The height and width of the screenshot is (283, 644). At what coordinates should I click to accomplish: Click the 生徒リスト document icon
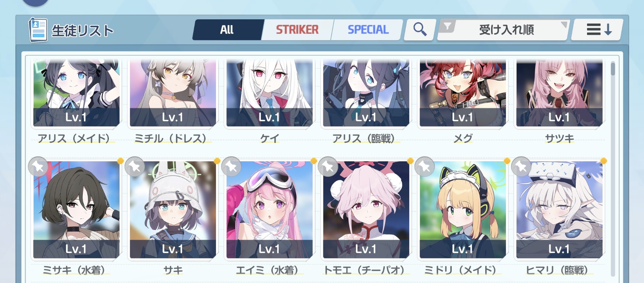point(38,30)
